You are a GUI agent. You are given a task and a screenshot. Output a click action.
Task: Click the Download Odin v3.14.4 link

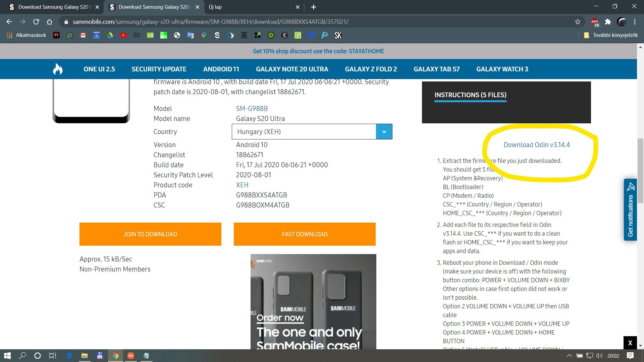point(537,145)
